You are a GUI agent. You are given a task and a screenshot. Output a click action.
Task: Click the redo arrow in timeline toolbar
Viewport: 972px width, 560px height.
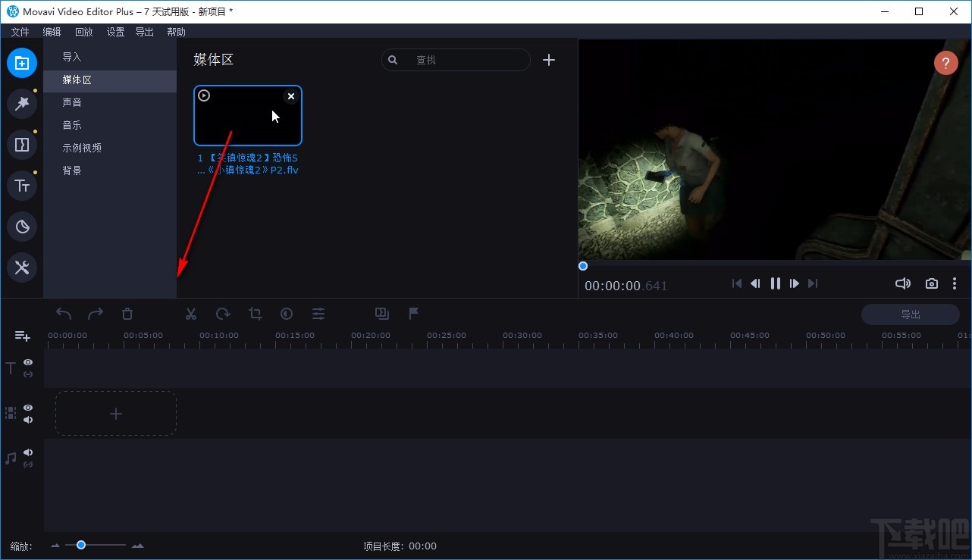point(96,314)
